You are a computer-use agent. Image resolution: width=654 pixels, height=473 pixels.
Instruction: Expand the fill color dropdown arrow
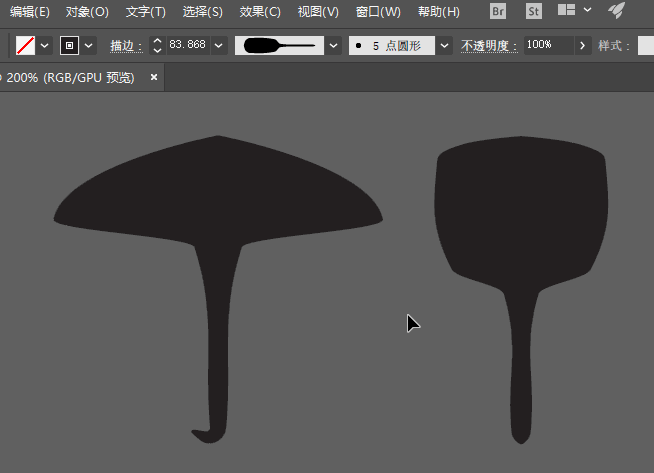tap(45, 45)
